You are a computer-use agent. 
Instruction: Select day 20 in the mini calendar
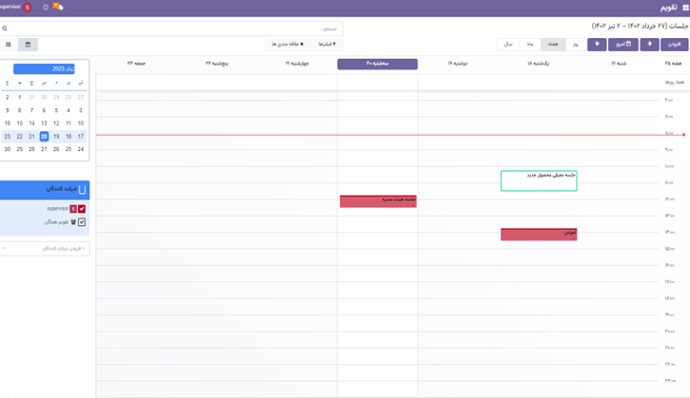click(44, 136)
